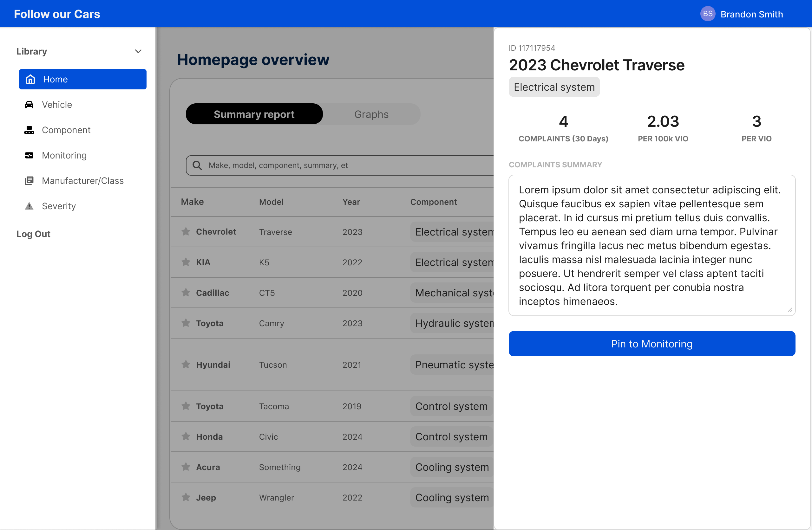Click the Homepage overview heading

click(253, 59)
